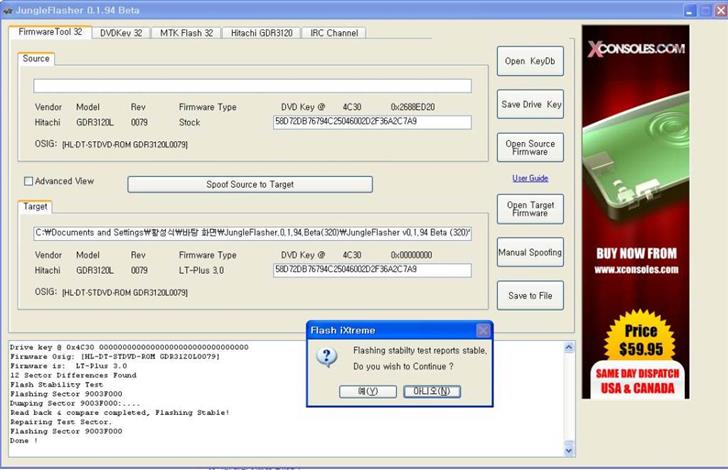This screenshot has width=728, height=470.
Task: Select the Hitachi GDR3120 tab
Action: click(x=261, y=33)
